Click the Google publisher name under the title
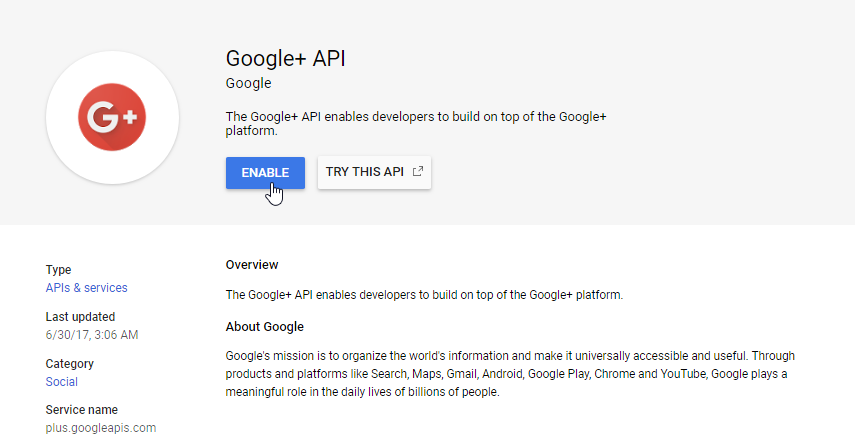Screen dimensions: 855x435 (x=249, y=83)
